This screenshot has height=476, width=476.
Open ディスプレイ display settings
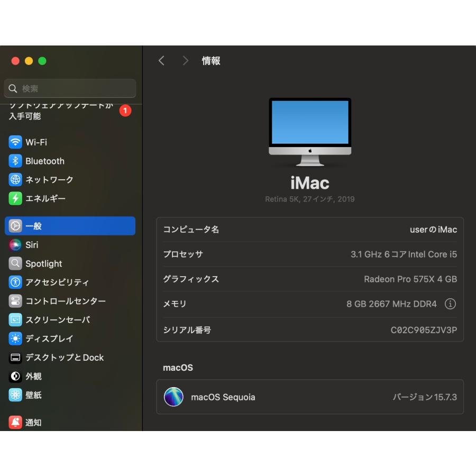pos(70,339)
